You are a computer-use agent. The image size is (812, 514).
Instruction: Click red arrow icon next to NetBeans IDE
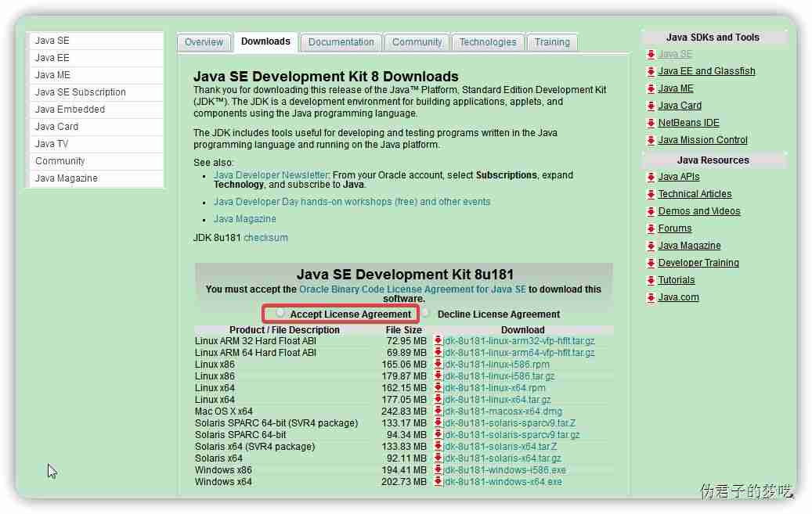(x=651, y=123)
